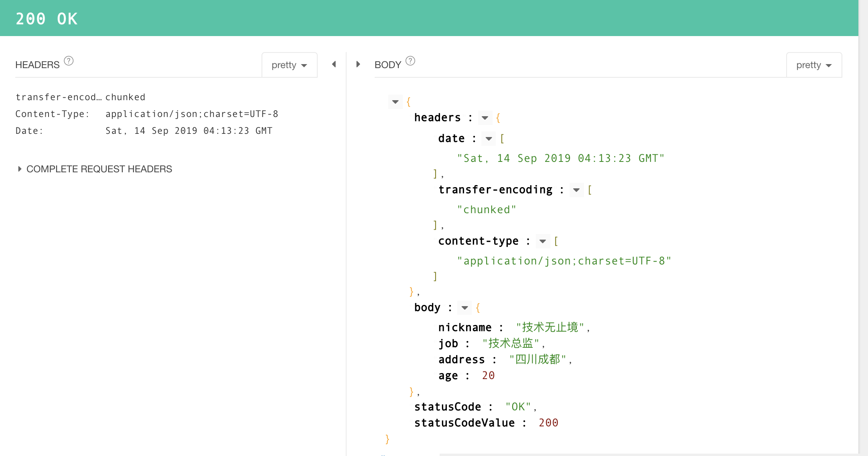Open the HEADERS help question-mark icon

click(69, 61)
